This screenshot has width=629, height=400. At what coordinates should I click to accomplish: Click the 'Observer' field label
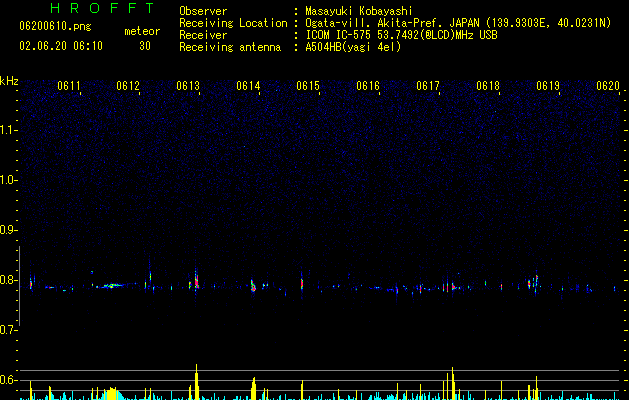click(203, 11)
